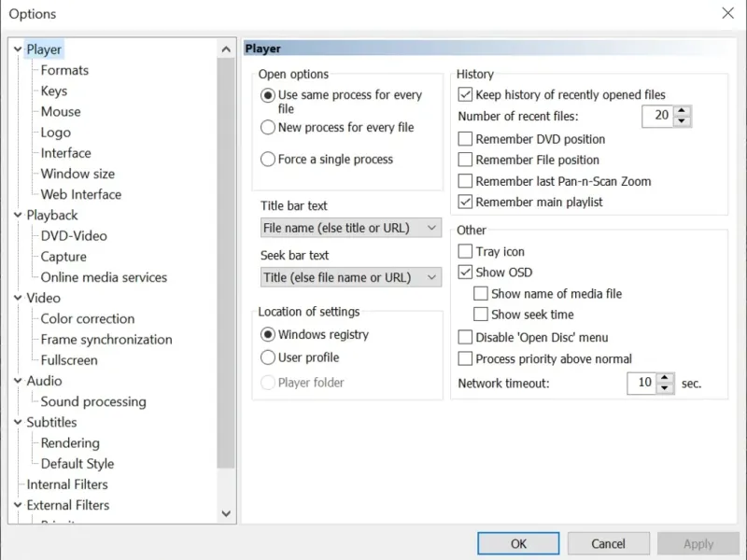The image size is (747, 560).
Task: Select the Audio category
Action: [x=44, y=381]
